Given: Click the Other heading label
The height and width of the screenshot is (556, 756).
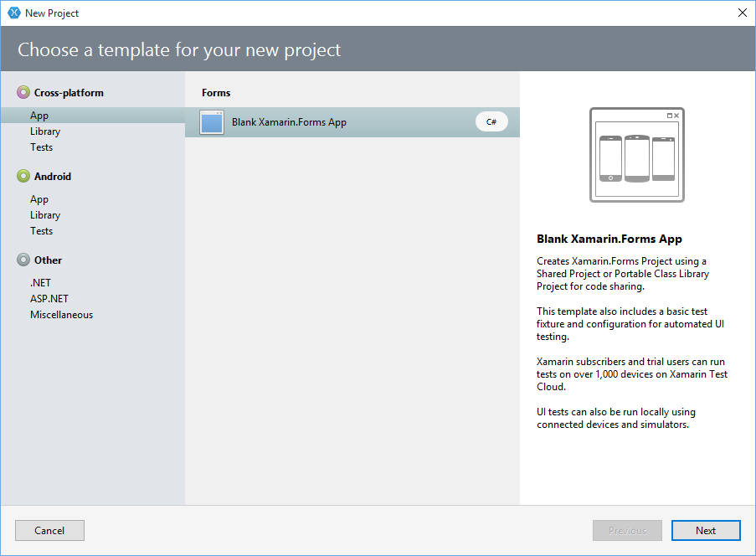Looking at the screenshot, I should (x=48, y=260).
